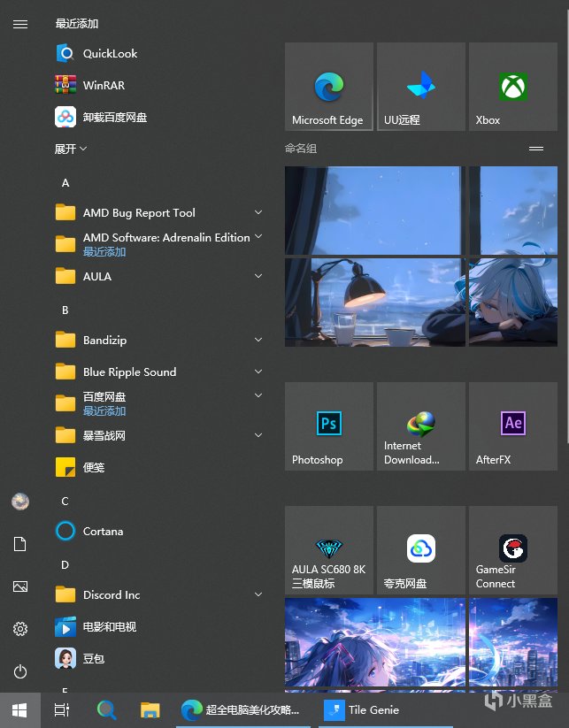Expand AMD Software: Adrenalin Edition folder

[158, 244]
